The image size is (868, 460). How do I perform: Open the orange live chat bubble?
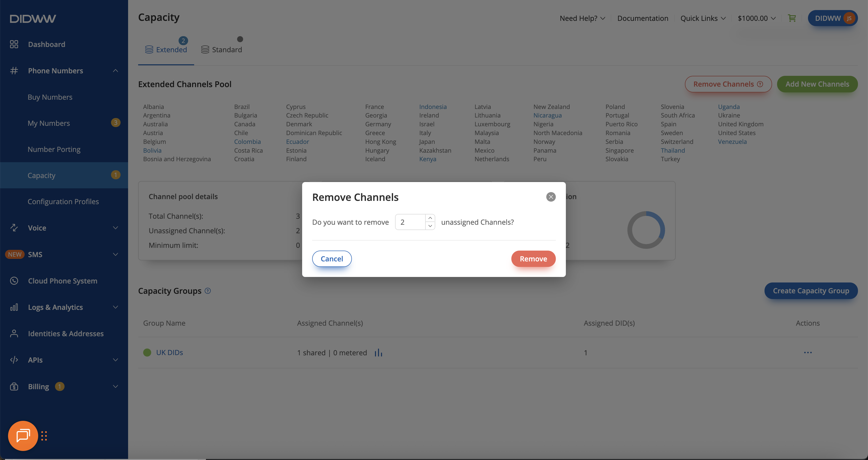23,435
